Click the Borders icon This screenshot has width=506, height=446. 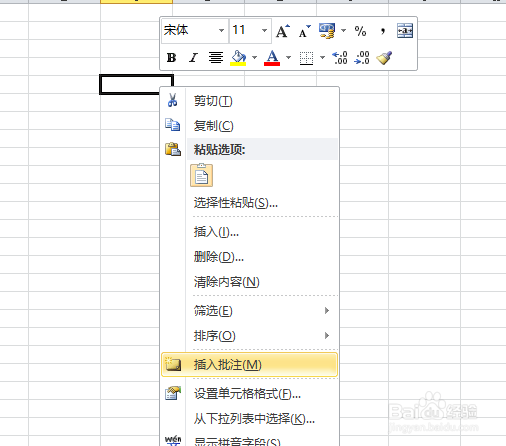pos(306,58)
